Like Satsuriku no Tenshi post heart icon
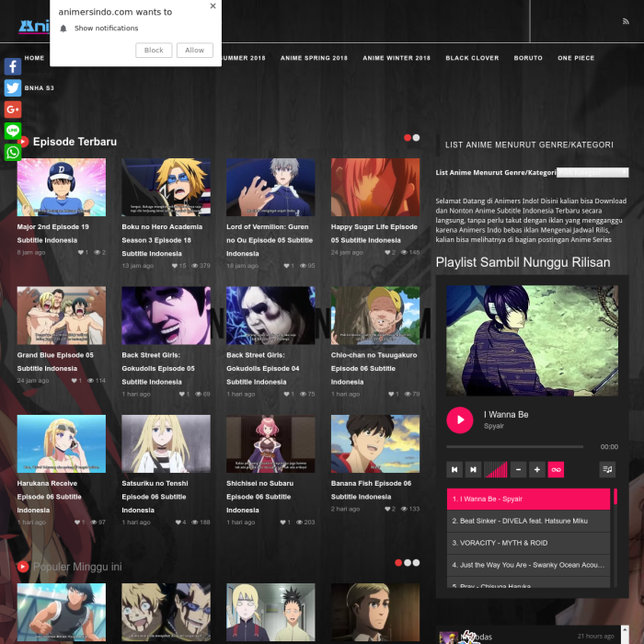The height and width of the screenshot is (644, 644). click(178, 522)
